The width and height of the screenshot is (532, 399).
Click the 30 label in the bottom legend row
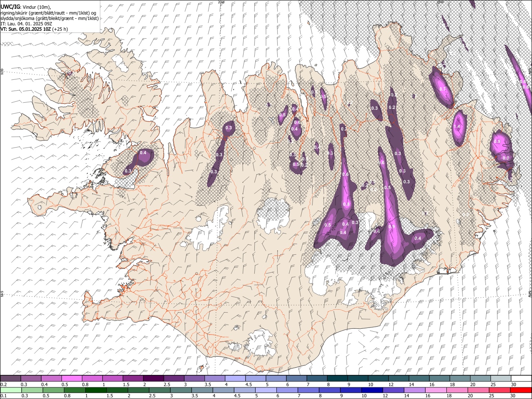click(x=513, y=396)
